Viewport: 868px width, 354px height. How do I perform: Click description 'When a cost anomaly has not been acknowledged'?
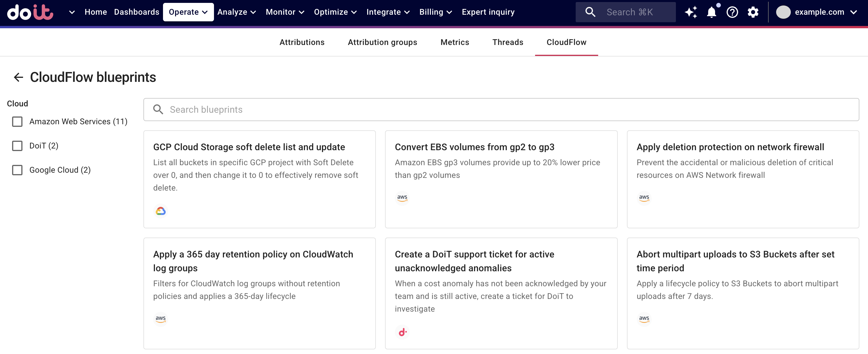coord(501,296)
